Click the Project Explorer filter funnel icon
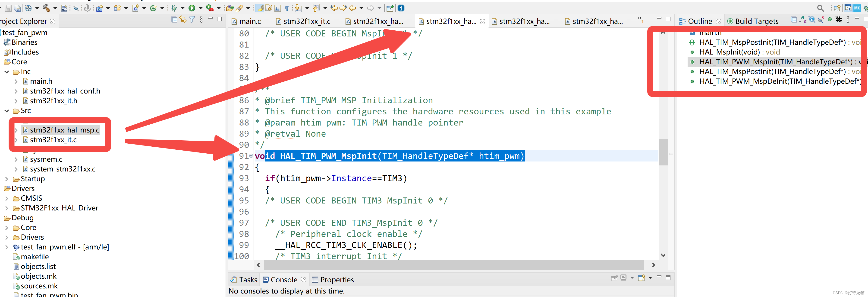 click(x=192, y=19)
